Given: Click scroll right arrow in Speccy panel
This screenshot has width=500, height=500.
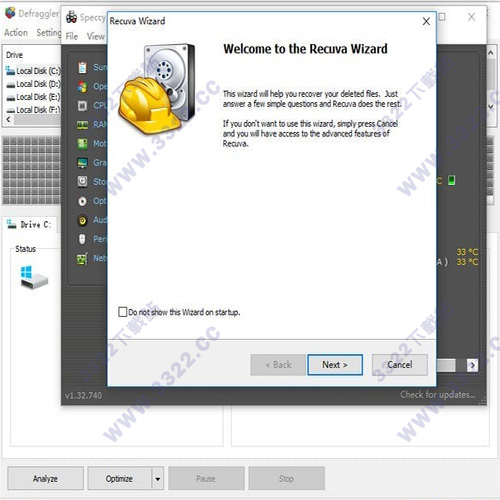Looking at the screenshot, I should [472, 365].
